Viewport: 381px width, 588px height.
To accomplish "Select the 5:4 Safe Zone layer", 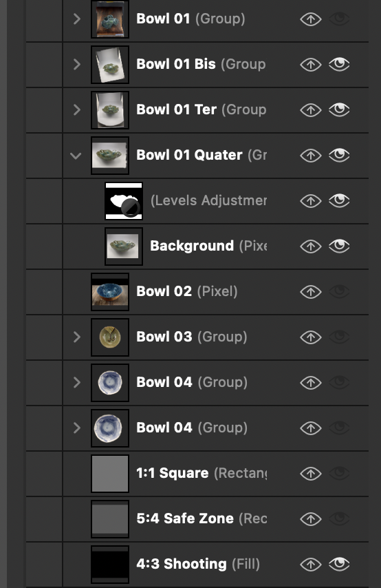I will pos(197,518).
